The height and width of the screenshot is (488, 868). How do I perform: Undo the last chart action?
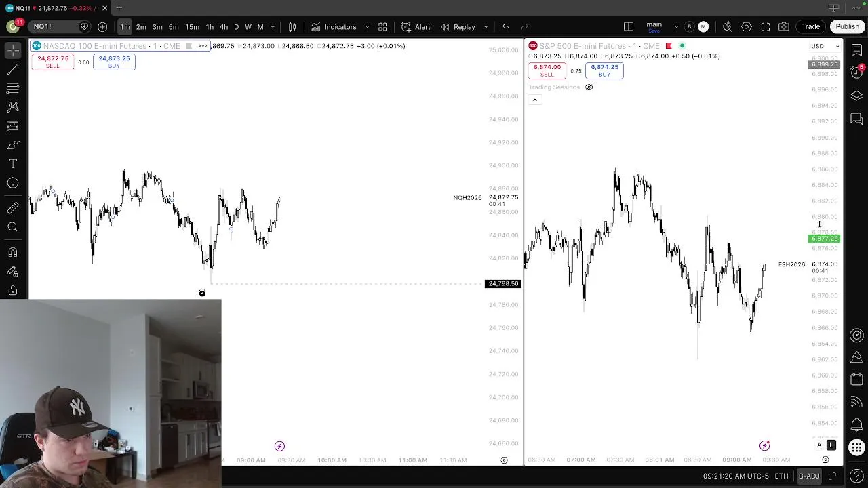pyautogui.click(x=506, y=27)
